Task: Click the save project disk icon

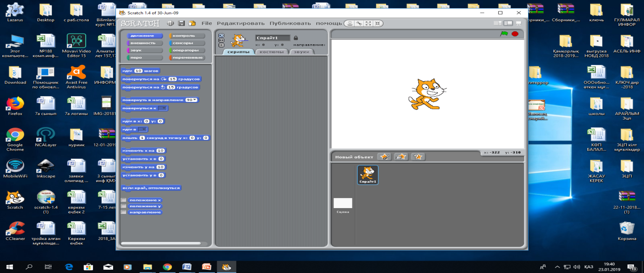Action: (x=181, y=23)
